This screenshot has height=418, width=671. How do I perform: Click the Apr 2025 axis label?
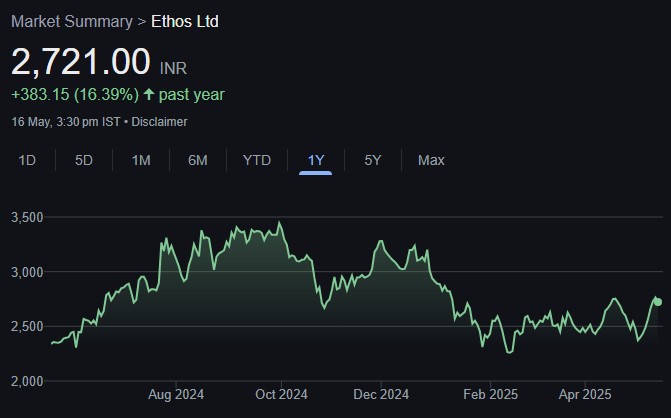tap(585, 394)
